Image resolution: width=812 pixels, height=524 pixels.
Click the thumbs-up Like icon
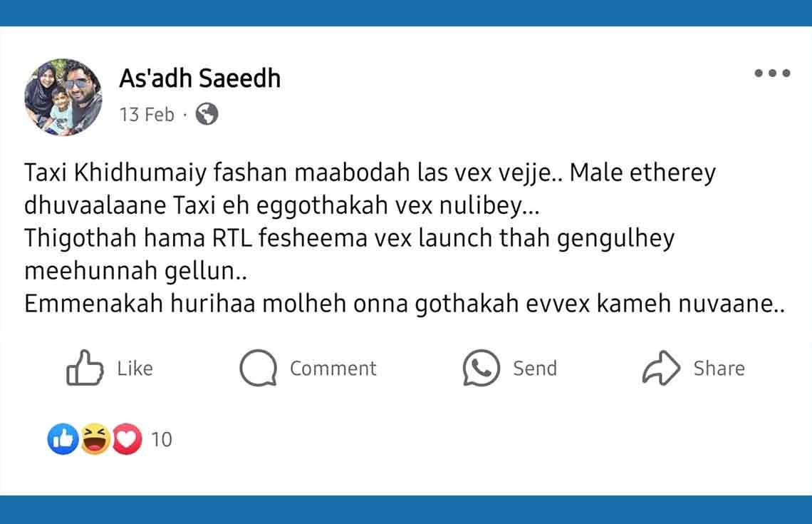tap(85, 368)
